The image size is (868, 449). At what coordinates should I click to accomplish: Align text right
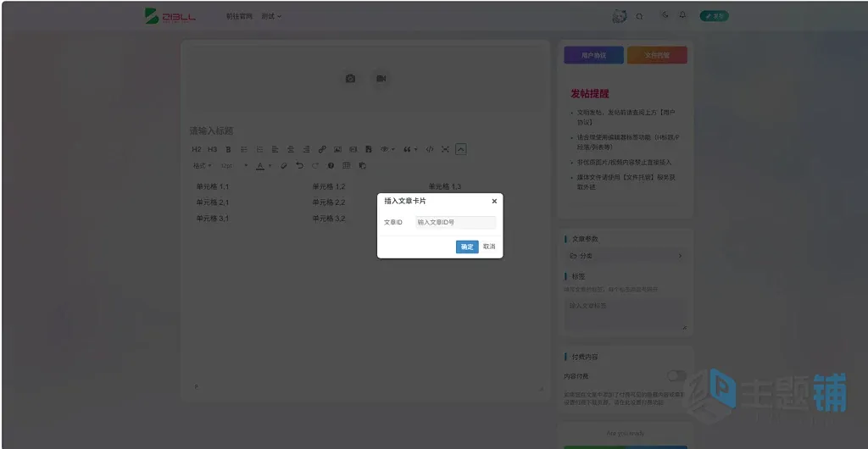(x=306, y=149)
